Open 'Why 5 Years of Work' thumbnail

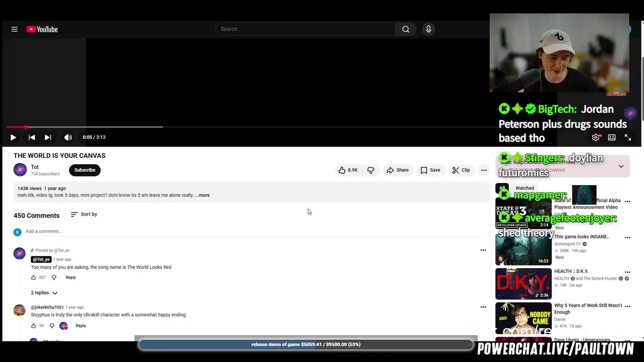[523, 318]
